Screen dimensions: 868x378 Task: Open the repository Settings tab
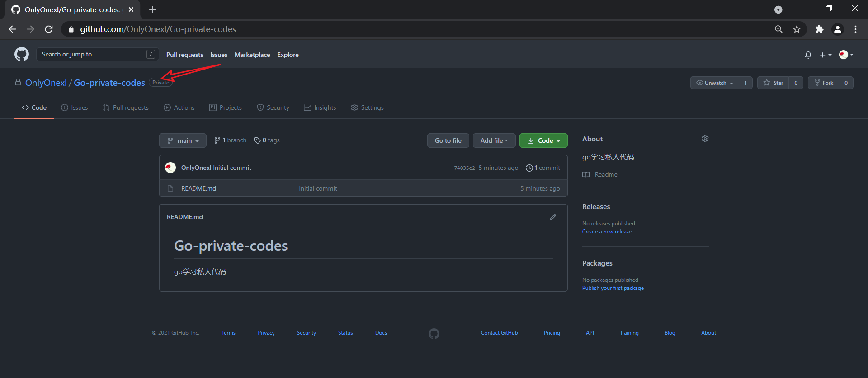(367, 107)
